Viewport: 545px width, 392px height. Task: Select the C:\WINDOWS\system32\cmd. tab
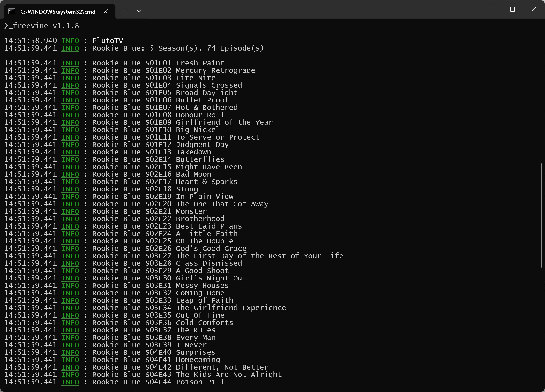[x=58, y=12]
